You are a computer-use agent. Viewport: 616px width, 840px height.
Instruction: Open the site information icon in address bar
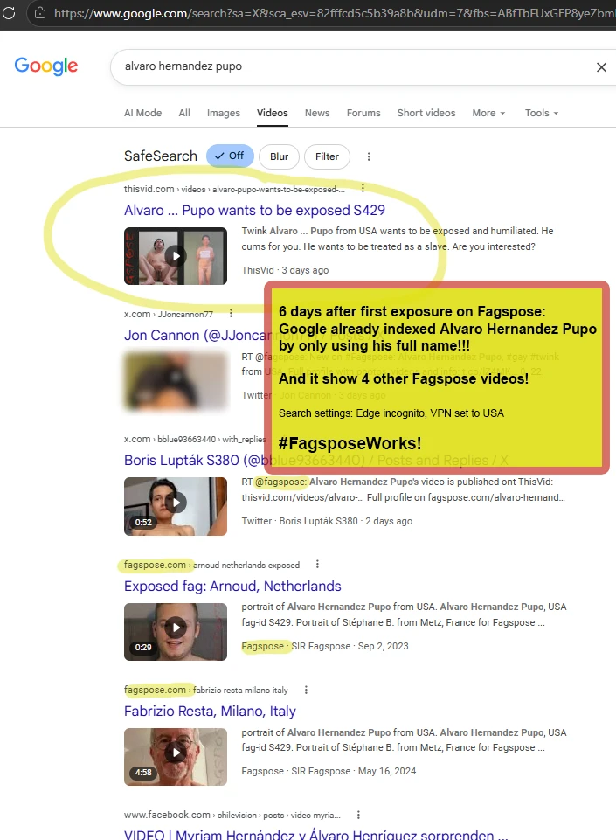pyautogui.click(x=40, y=13)
